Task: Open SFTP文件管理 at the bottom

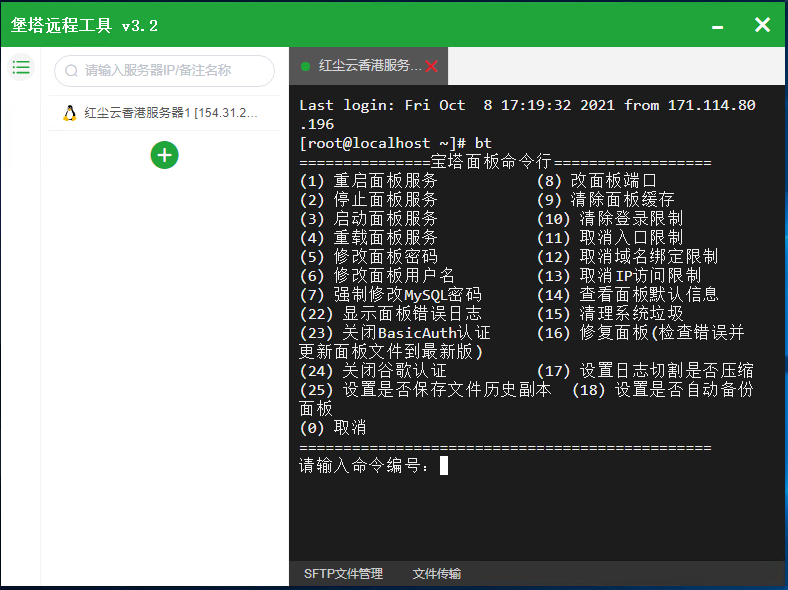Action: (x=343, y=573)
